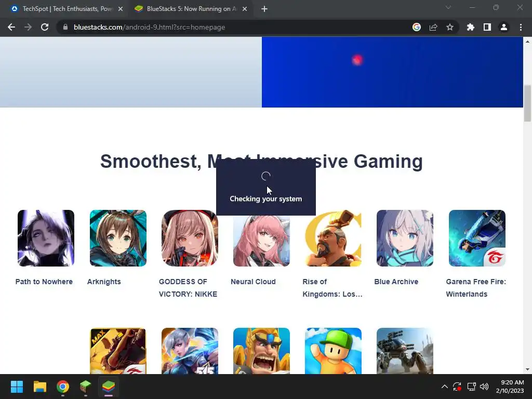This screenshot has height=399, width=532.
Task: Open the BlueStacks taskbar icon
Action: point(109,387)
